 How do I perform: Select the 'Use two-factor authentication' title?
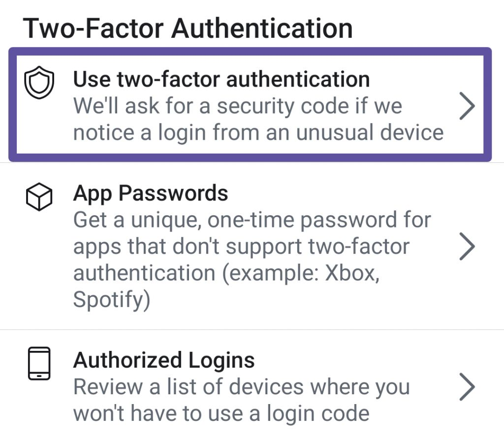tap(221, 79)
